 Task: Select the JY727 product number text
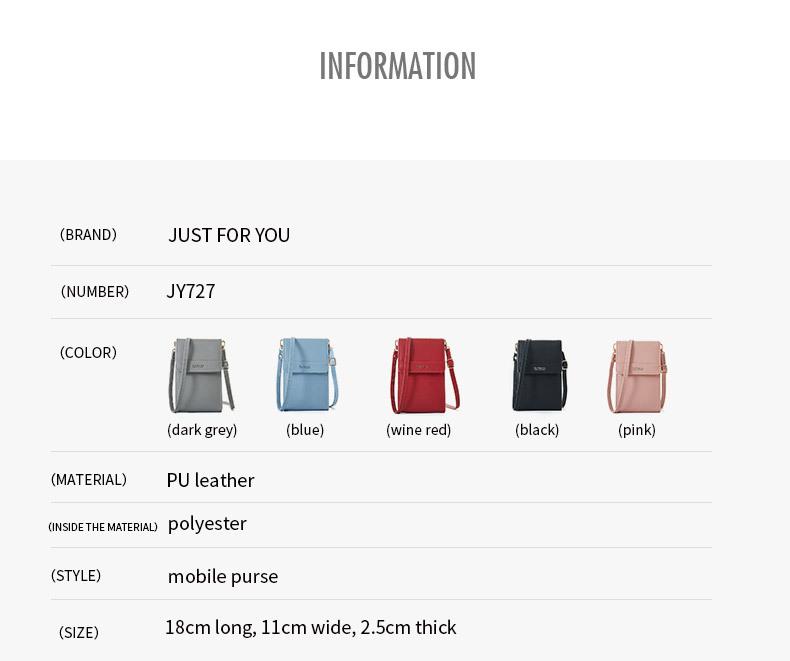tap(190, 291)
